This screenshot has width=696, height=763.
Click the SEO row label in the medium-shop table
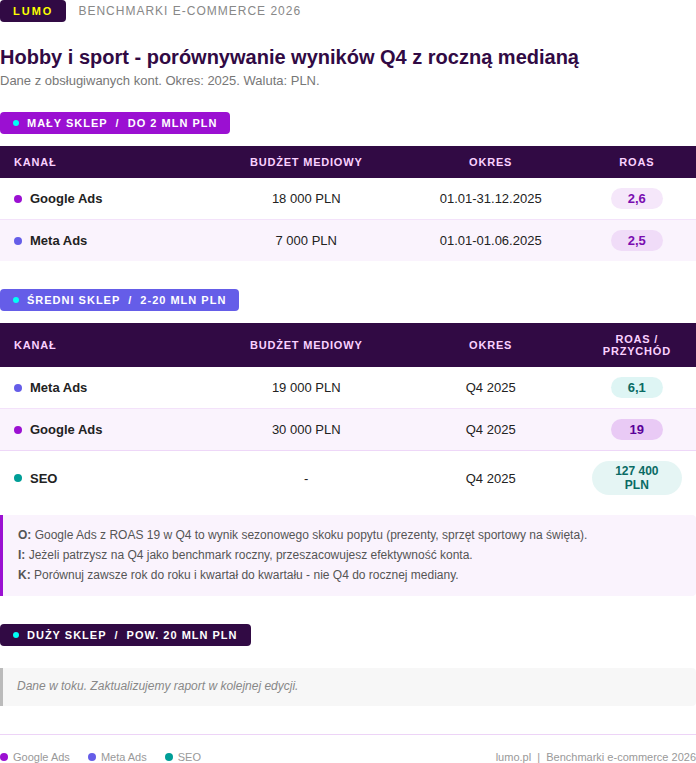(x=44, y=478)
